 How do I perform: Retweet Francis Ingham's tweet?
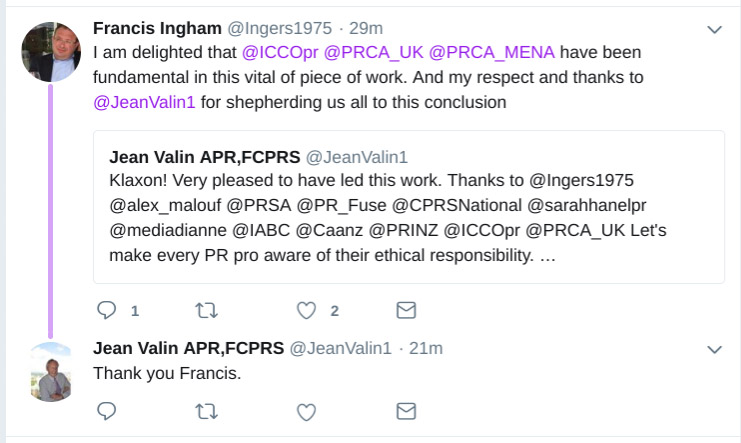pos(206,311)
